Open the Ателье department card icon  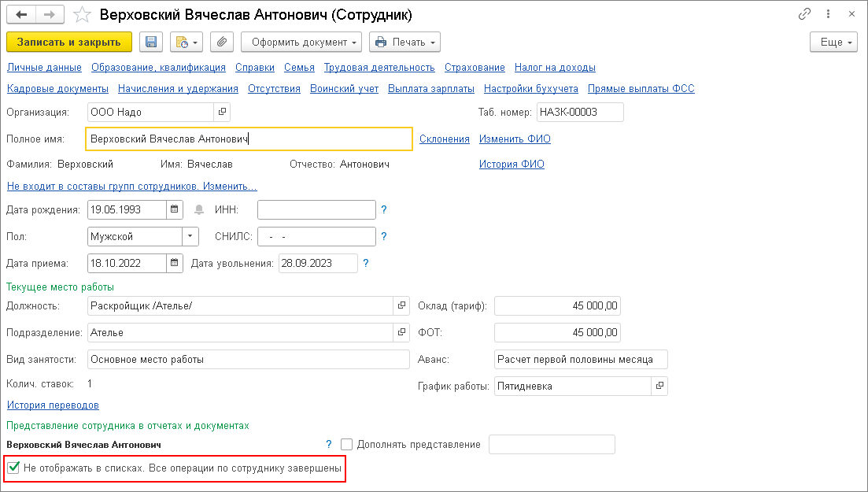coord(401,332)
